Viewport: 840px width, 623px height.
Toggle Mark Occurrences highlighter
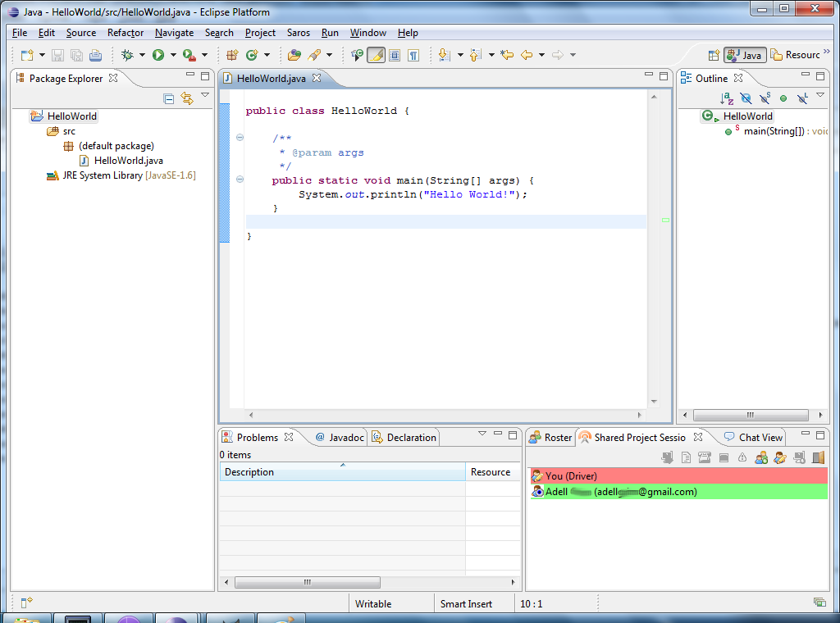[376, 55]
